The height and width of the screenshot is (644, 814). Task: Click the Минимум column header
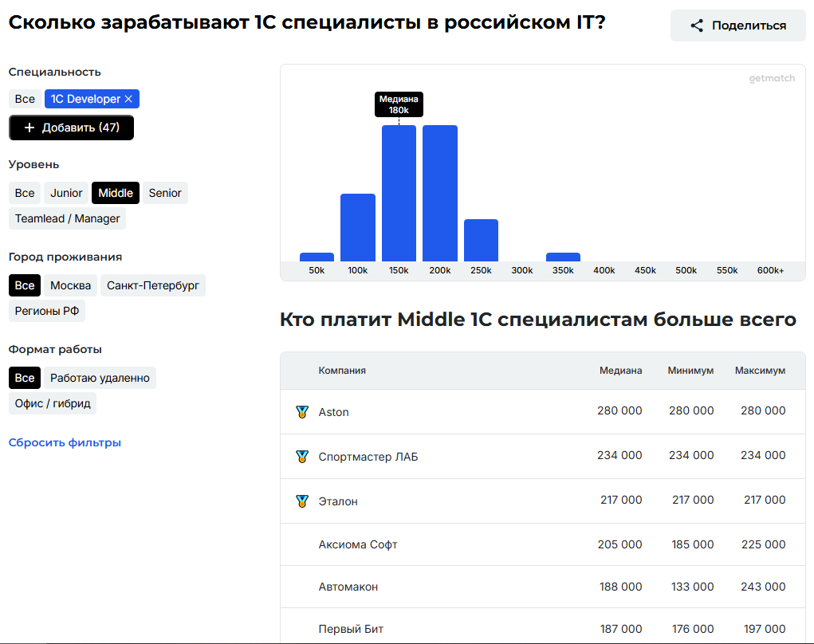[x=690, y=371]
